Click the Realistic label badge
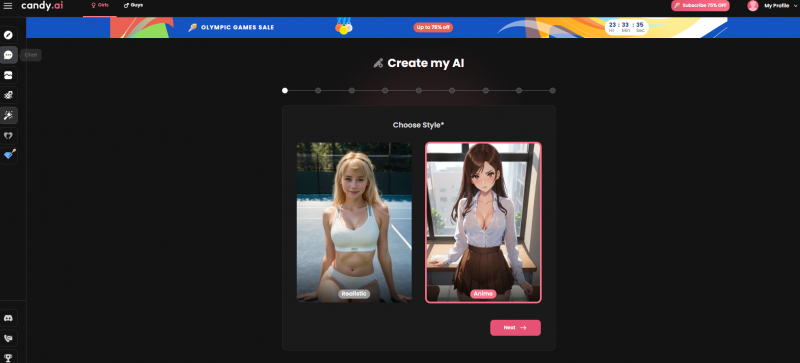This screenshot has height=363, width=800. click(x=354, y=294)
